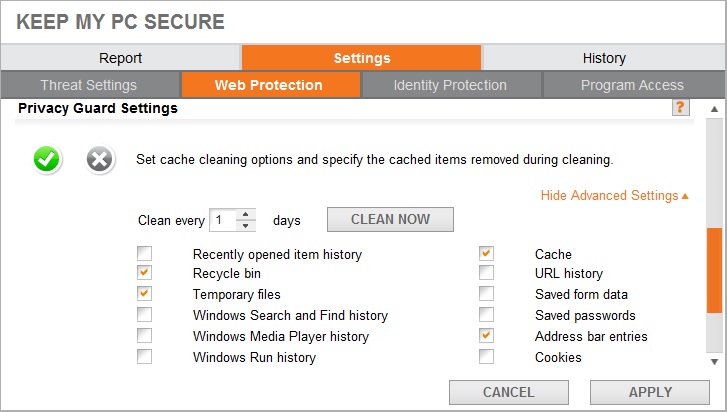
Task: Disable Privacy Guard with gray X icon
Action: pyautogui.click(x=100, y=159)
